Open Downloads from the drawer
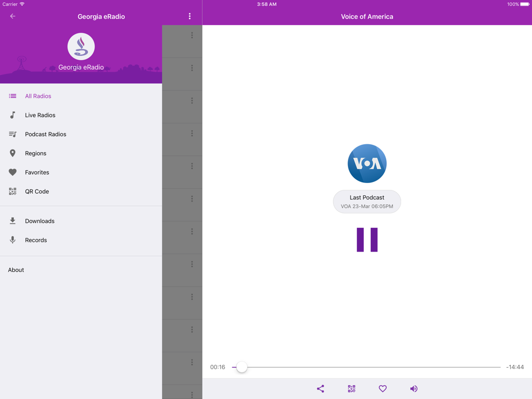 pyautogui.click(x=81, y=221)
